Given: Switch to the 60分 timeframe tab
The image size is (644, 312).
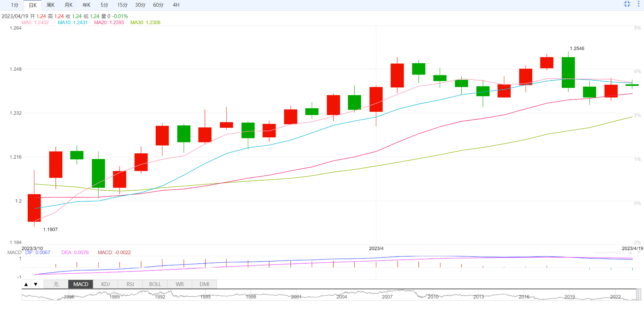Looking at the screenshot, I should [158, 5].
